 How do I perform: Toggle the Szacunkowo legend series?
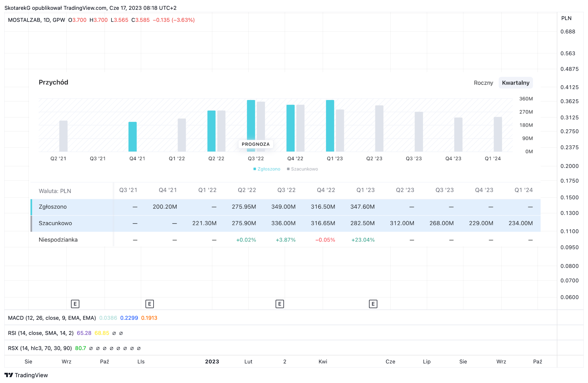pyautogui.click(x=302, y=169)
